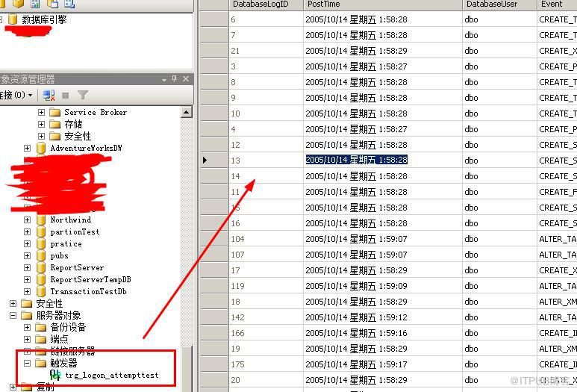This screenshot has width=577, height=392.
Task: Close the Object Explorer panel with the X
Action: tap(186, 78)
